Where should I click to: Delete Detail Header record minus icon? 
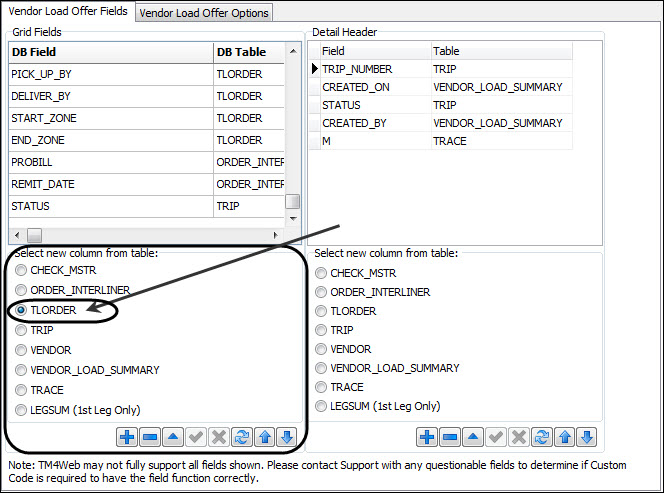coord(450,437)
